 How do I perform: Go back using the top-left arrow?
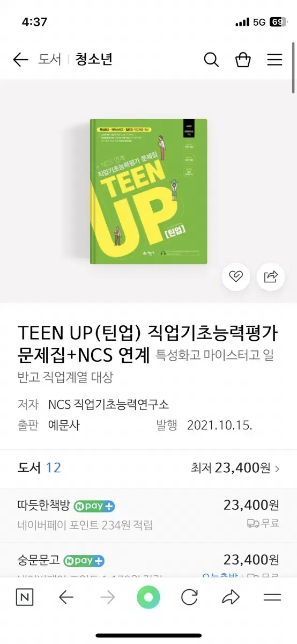pos(20,60)
